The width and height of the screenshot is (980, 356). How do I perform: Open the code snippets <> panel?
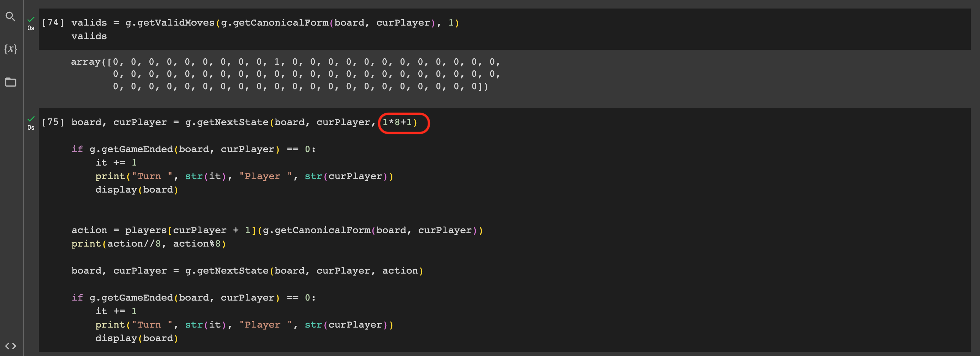coord(10,346)
